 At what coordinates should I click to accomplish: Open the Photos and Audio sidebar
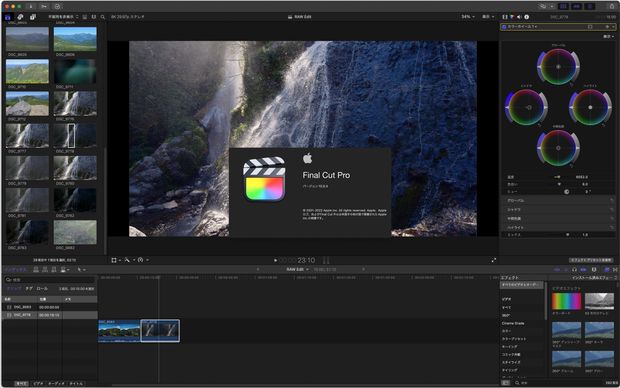tap(20, 17)
